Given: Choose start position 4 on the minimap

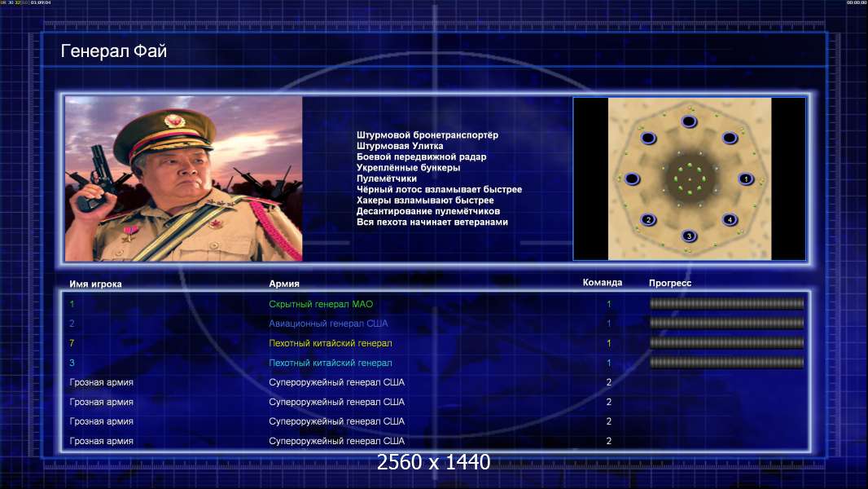Looking at the screenshot, I should point(730,219).
